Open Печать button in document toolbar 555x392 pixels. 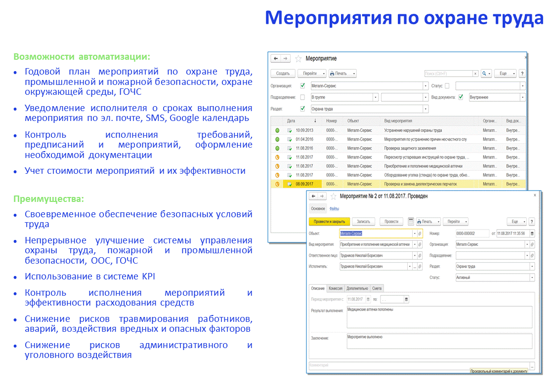point(428,222)
